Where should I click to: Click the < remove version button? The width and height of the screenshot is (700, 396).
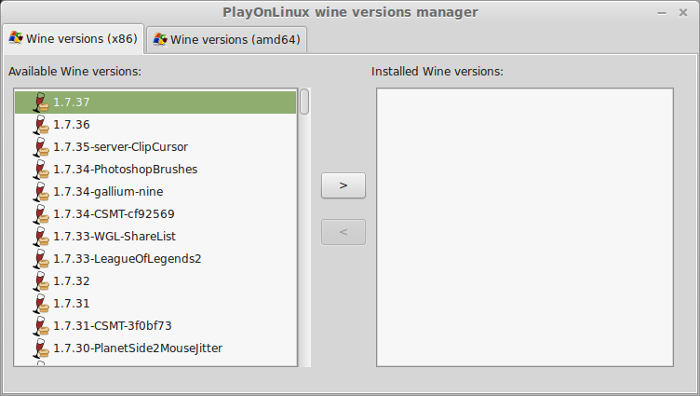[x=343, y=232]
